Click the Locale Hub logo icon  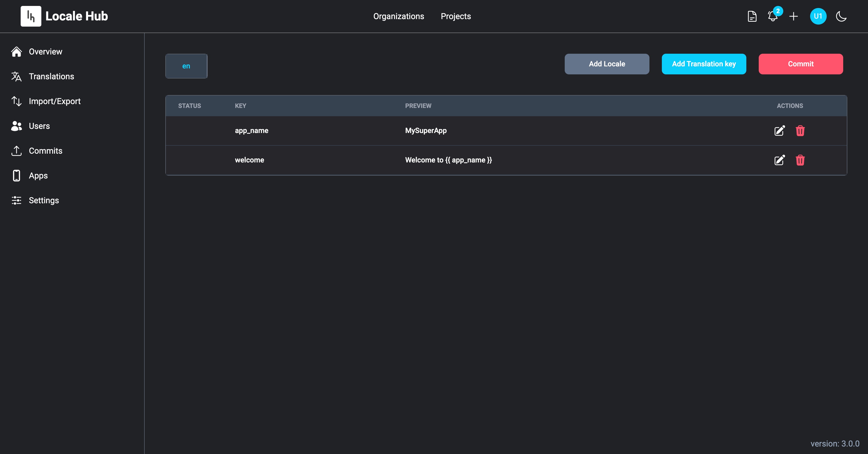[31, 16]
